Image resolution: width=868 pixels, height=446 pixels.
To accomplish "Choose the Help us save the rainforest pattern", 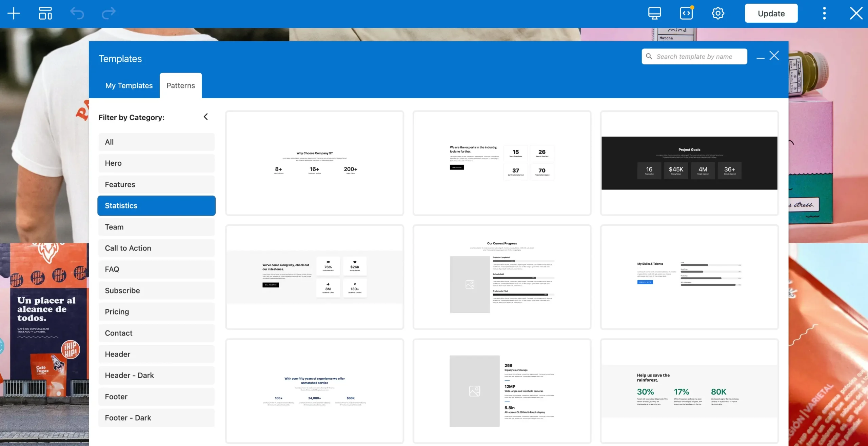I will [x=689, y=391].
